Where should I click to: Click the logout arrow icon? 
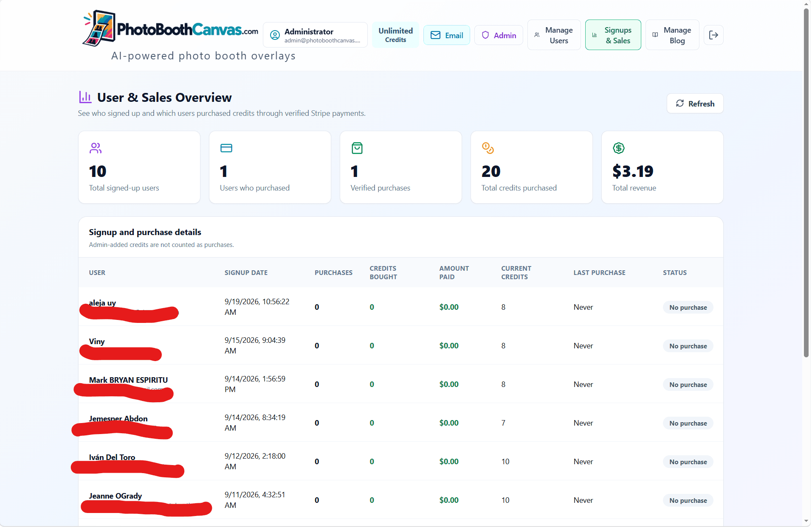point(713,35)
